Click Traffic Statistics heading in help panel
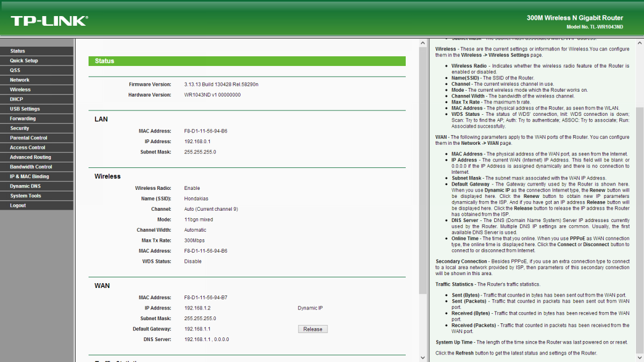644x362 pixels. (455, 284)
